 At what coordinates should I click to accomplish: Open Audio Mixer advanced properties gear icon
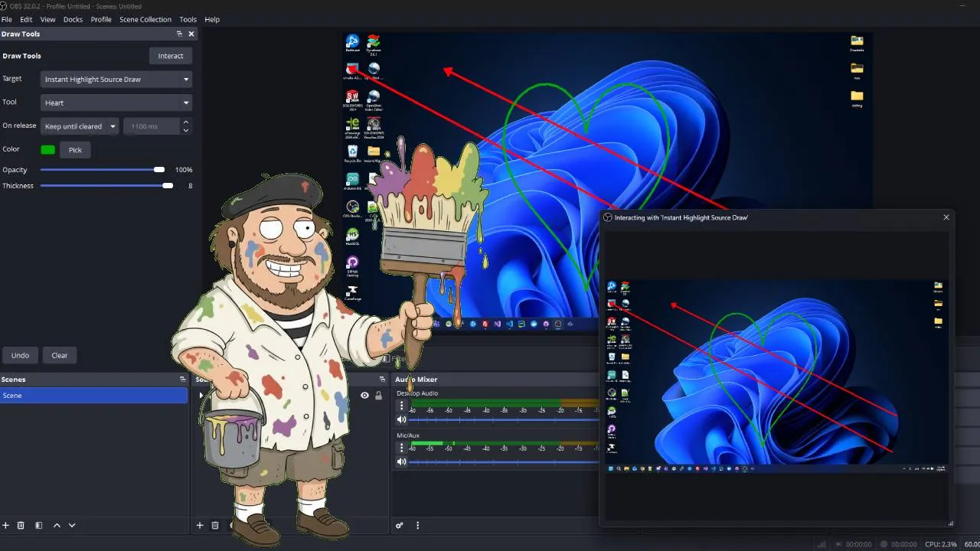click(398, 525)
